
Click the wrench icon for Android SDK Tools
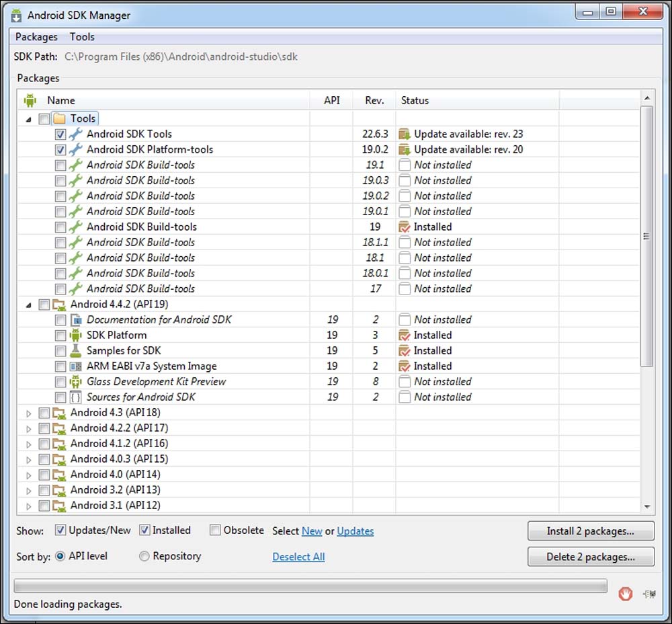click(x=76, y=134)
